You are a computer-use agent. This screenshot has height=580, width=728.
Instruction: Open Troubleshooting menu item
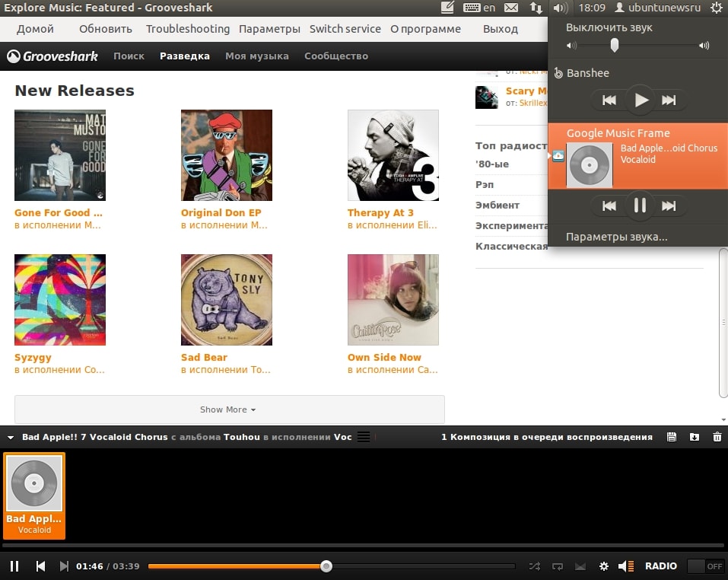tap(188, 29)
